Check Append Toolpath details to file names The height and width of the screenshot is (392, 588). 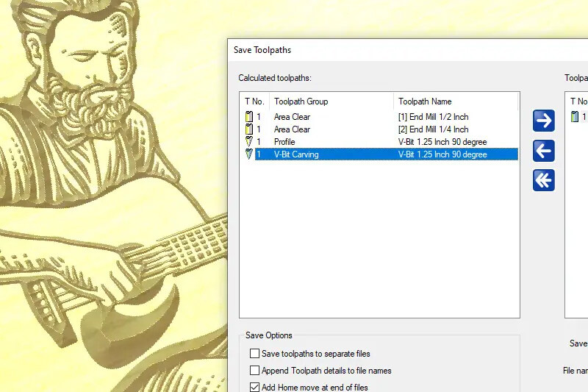[255, 371]
